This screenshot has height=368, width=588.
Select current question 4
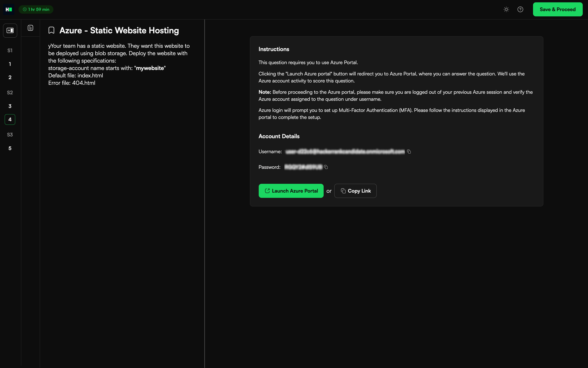point(10,119)
